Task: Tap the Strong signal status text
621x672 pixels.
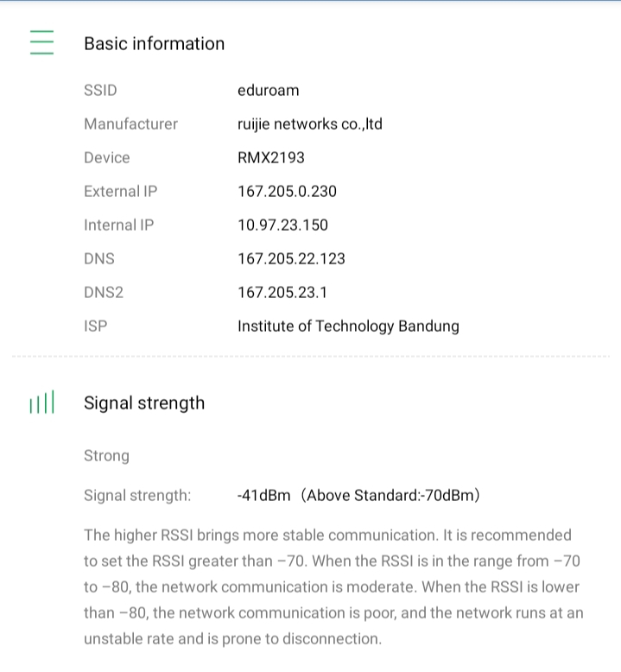Action: point(106,455)
